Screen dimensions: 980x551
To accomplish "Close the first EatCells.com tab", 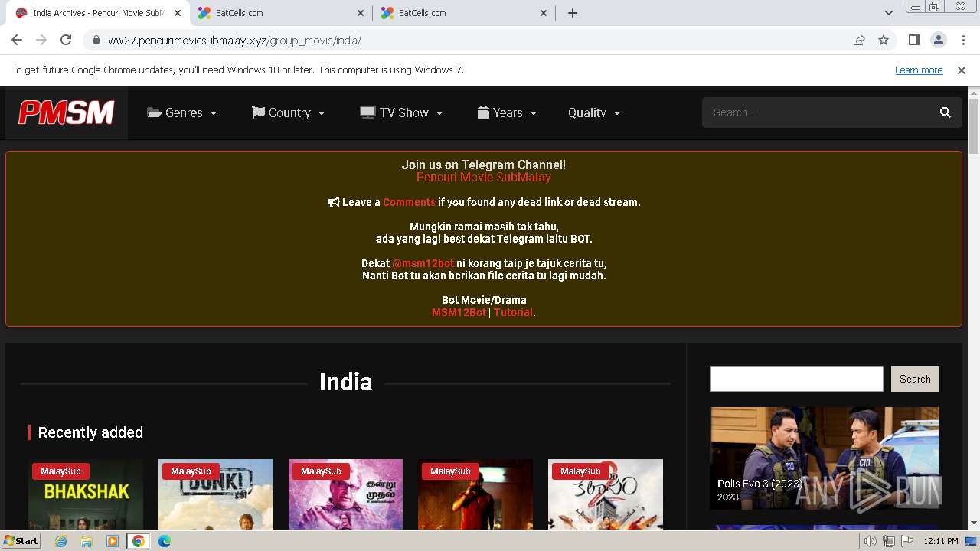I will 361,13.
